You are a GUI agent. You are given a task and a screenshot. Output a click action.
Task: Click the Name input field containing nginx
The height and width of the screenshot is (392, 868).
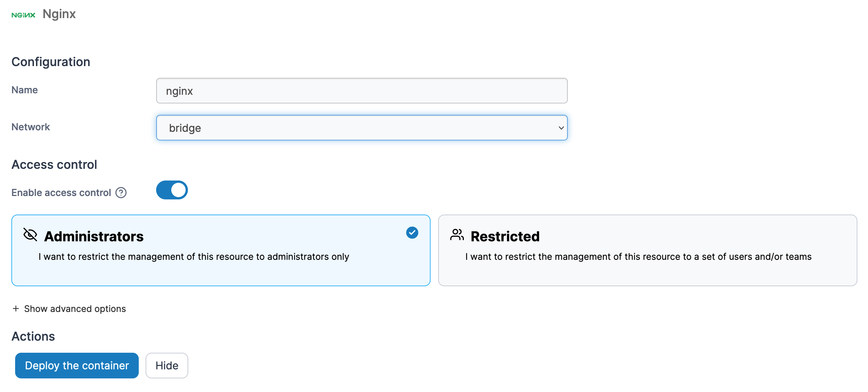point(361,91)
